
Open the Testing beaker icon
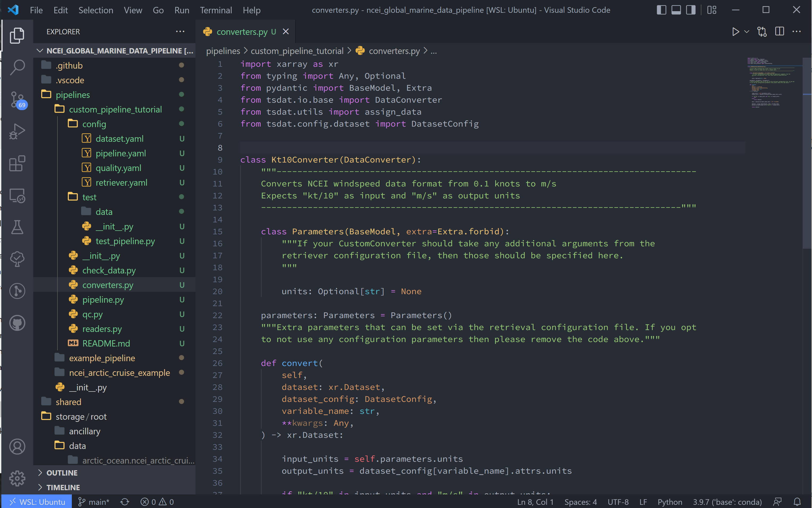[17, 227]
